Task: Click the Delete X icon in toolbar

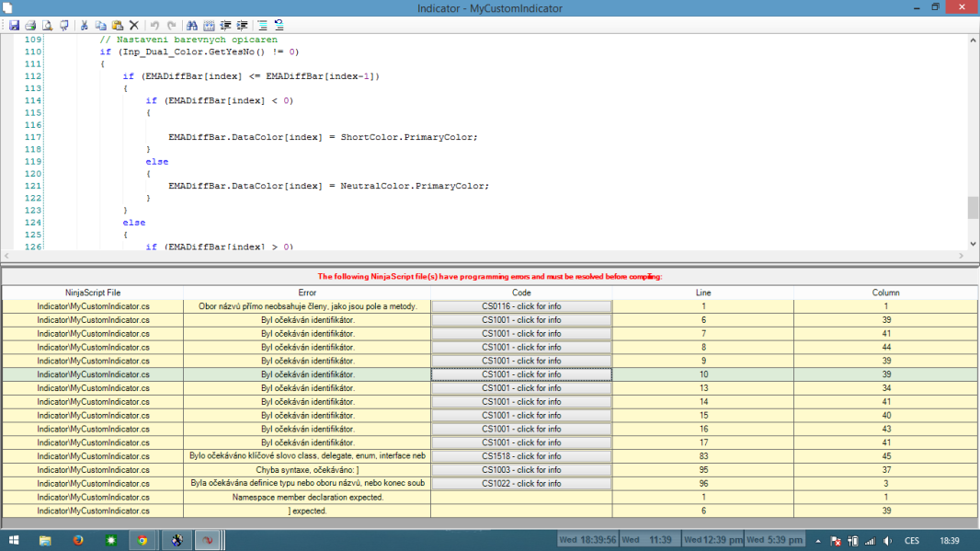Action: (133, 26)
